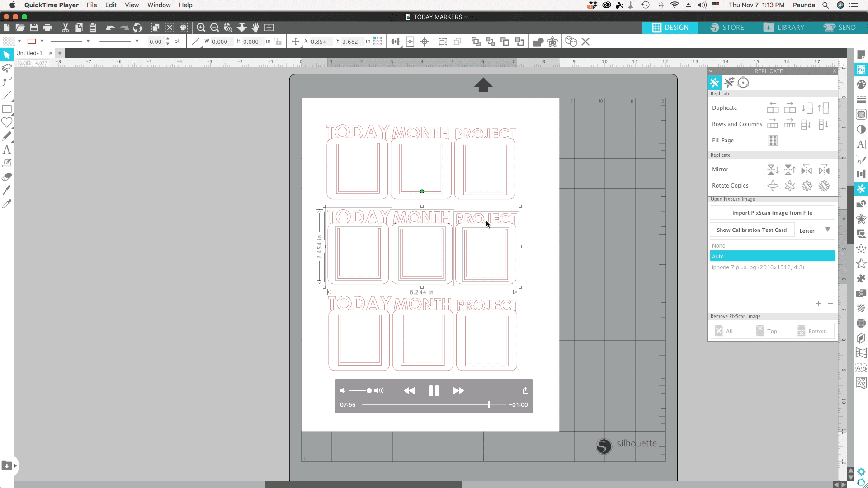Click Duplicate Left icon
868x488 pixels.
[x=773, y=108]
